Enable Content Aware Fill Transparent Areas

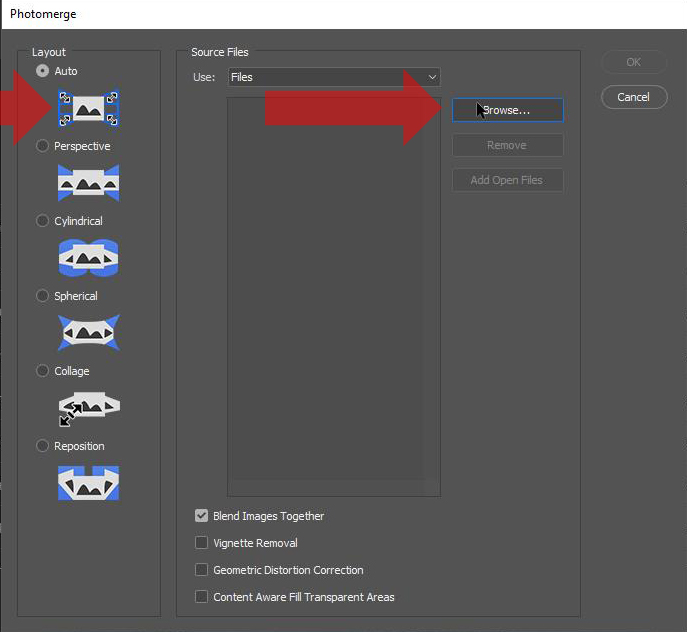(x=202, y=597)
